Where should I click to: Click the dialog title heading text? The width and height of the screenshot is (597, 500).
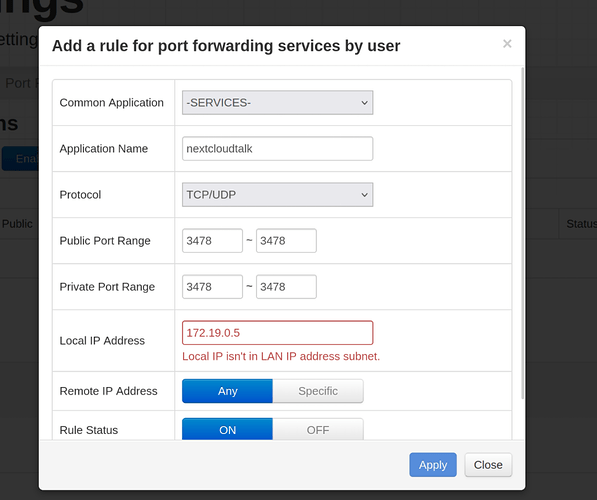(x=226, y=46)
